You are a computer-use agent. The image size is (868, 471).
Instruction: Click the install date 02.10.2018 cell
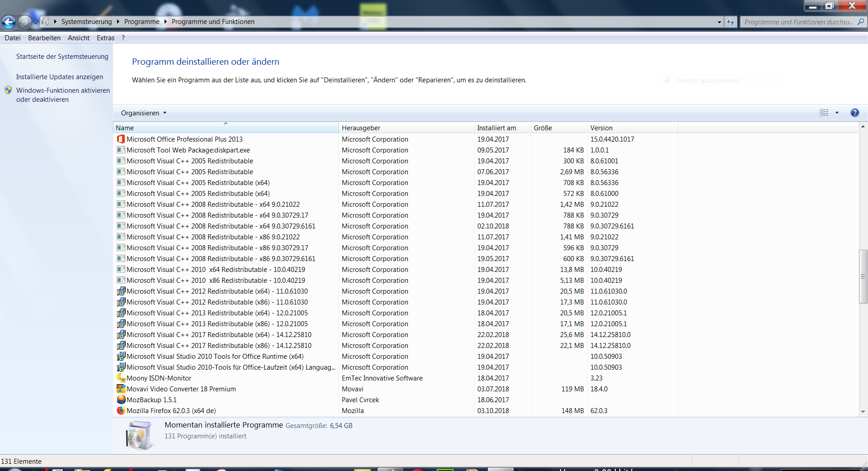tap(493, 226)
